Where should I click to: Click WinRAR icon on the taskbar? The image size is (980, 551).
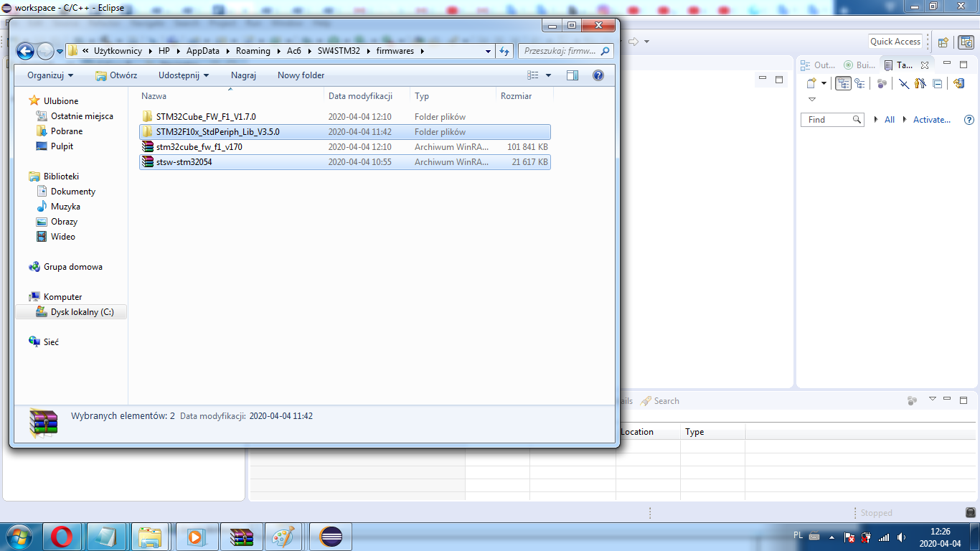coord(242,536)
